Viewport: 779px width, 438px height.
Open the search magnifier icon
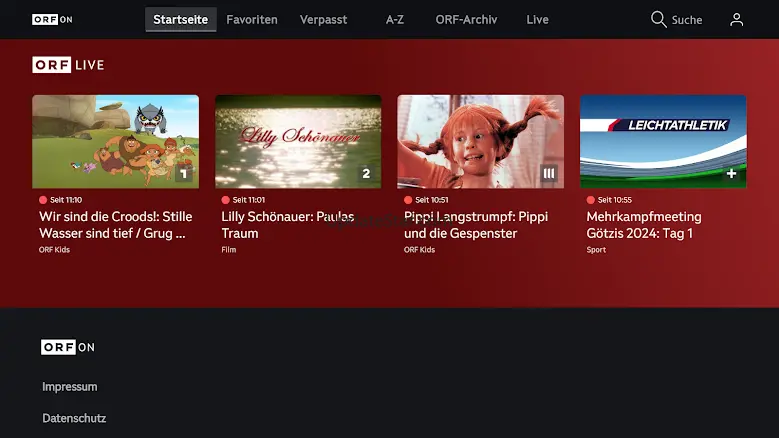coord(658,19)
